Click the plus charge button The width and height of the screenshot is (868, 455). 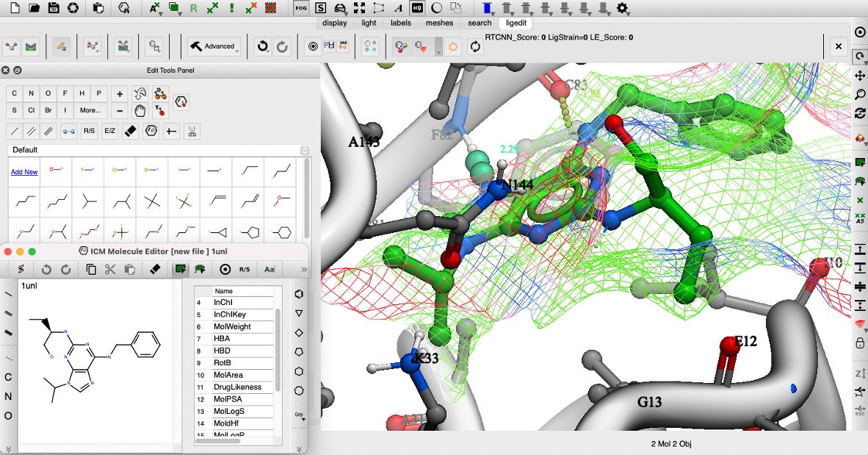click(120, 93)
